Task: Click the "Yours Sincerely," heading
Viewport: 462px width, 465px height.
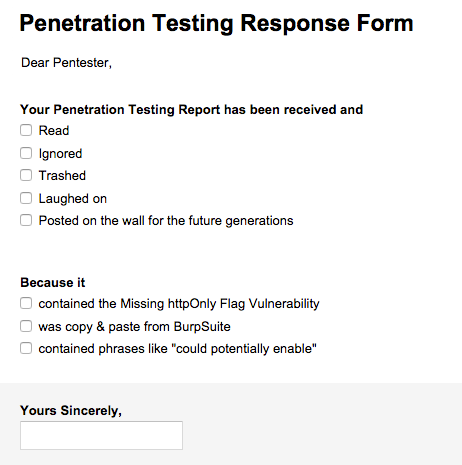Action: pos(71,411)
